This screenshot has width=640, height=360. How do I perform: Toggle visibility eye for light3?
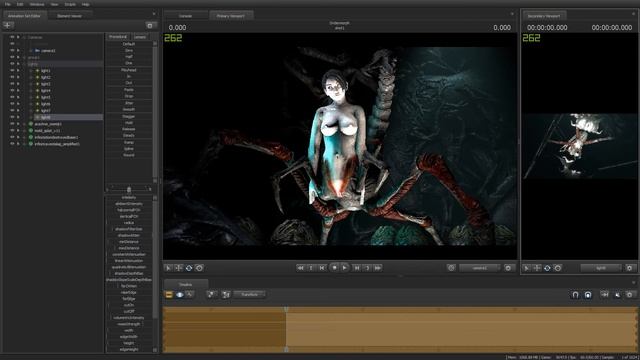(x=12, y=84)
